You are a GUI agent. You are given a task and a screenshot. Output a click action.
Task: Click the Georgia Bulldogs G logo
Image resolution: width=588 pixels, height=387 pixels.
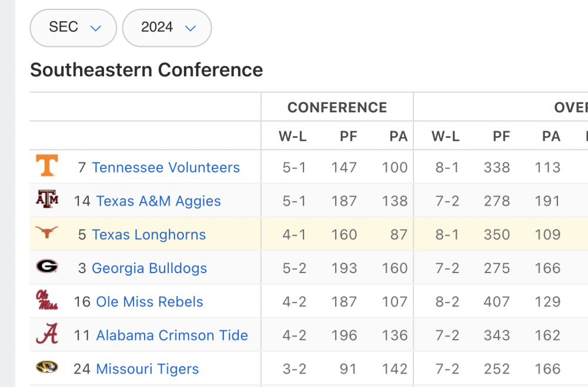(47, 267)
